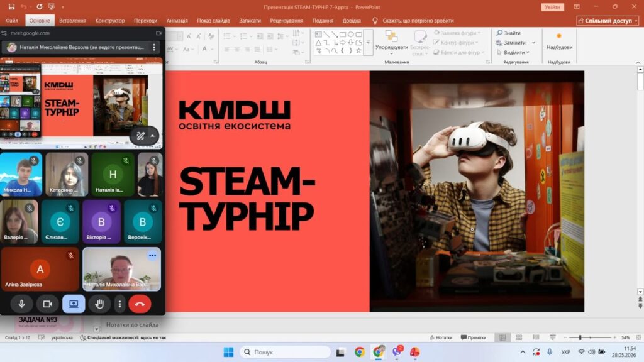Raise hand in the Meet overlay
Screen dimensions: 644x362
pos(99,304)
